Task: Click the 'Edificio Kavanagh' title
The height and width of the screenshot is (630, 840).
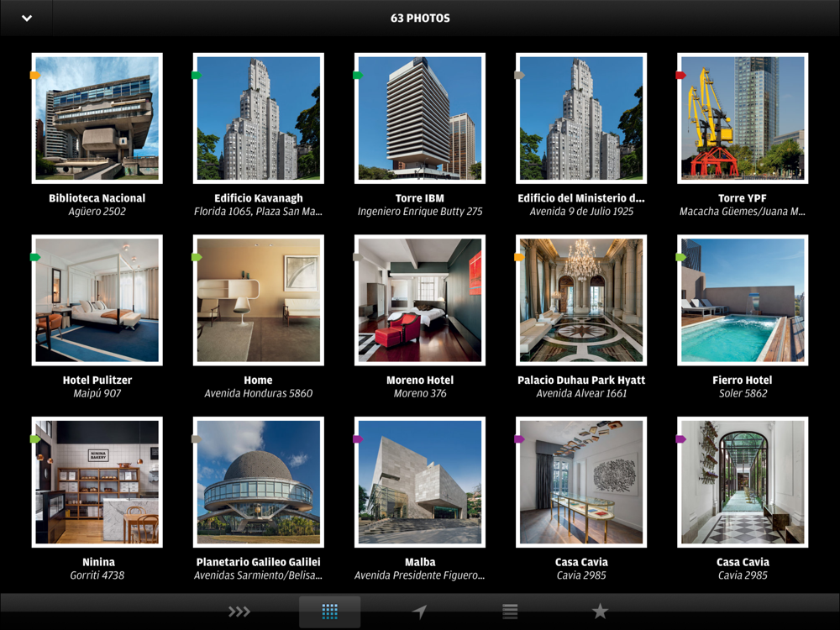Action: 258,198
